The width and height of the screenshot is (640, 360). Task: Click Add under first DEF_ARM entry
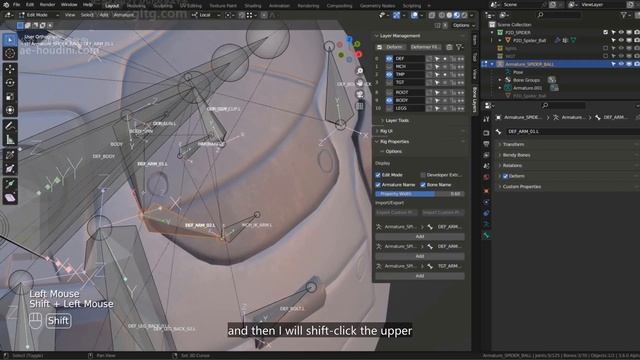[x=420, y=237]
